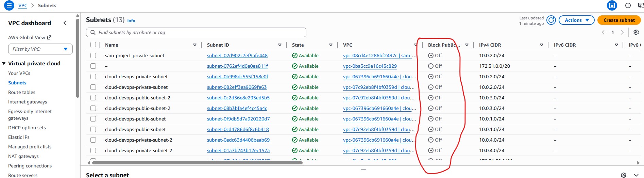Open Elastic IPs in sidebar
Screen dimensions: 644x178
(x=19, y=137)
